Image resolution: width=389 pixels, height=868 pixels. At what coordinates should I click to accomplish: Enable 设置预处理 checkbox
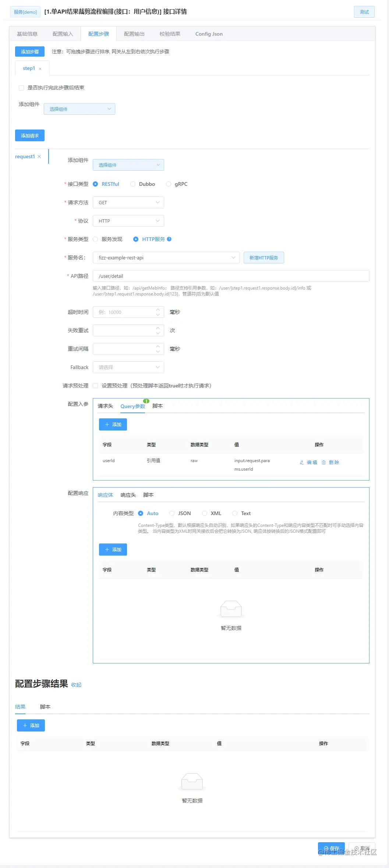tap(95, 386)
